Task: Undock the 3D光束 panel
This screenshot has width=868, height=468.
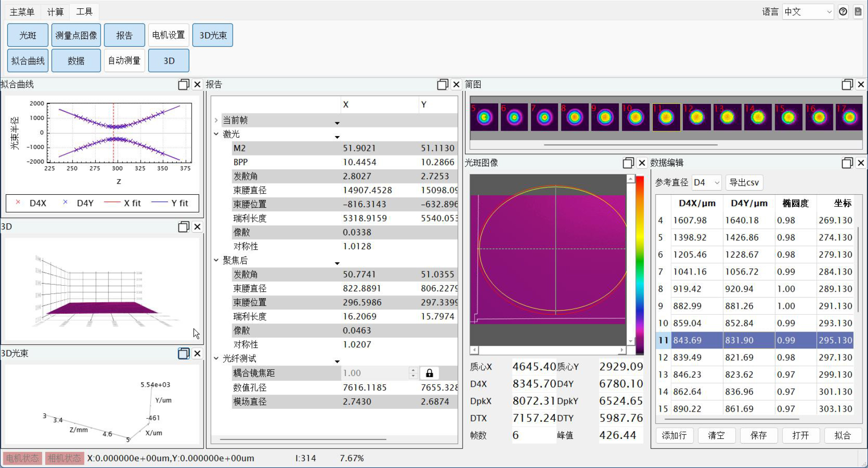Action: point(183,354)
